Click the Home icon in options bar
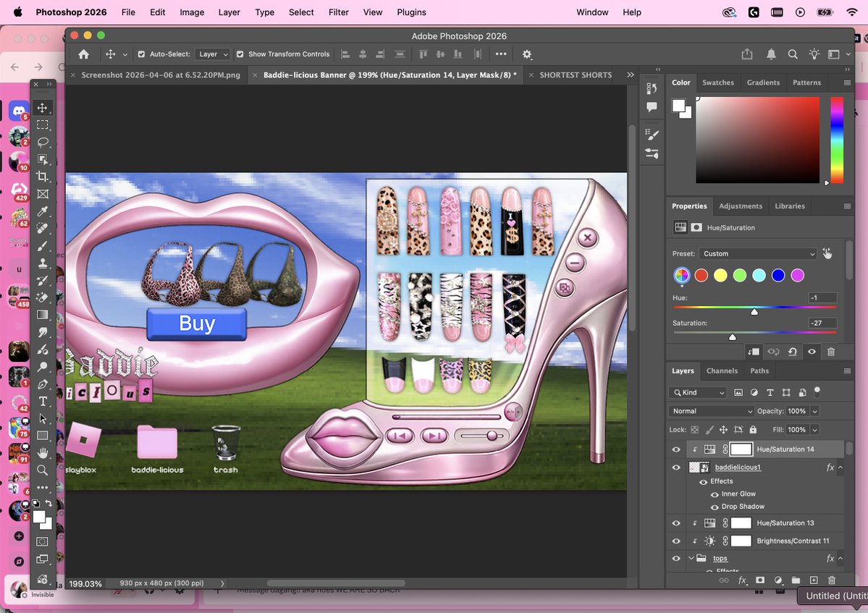 (83, 54)
